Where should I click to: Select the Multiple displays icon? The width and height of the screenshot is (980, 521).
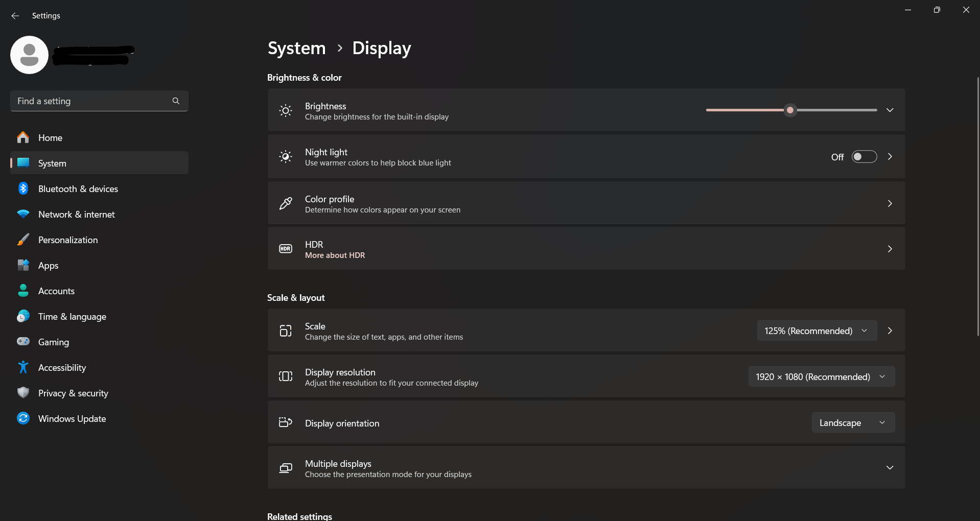[x=285, y=467]
